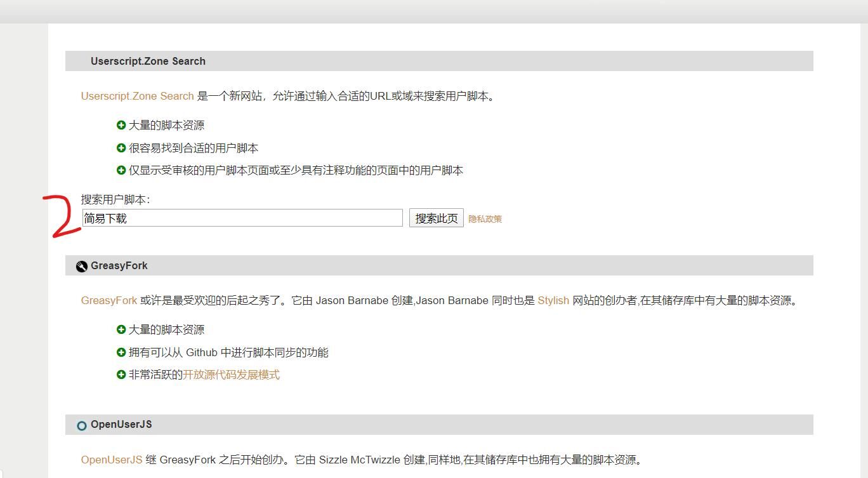Open the orange Userscript.Zone Search link
The height and width of the screenshot is (478, 868).
pos(137,96)
